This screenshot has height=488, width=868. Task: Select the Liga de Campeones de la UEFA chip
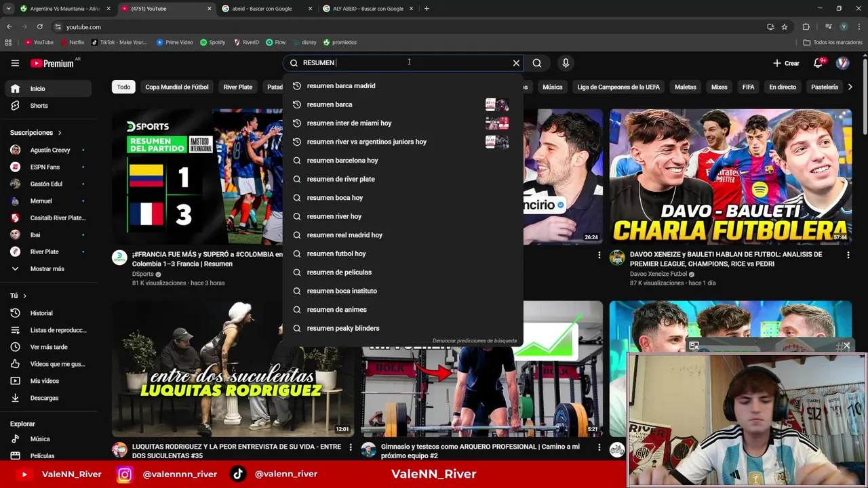(x=618, y=87)
